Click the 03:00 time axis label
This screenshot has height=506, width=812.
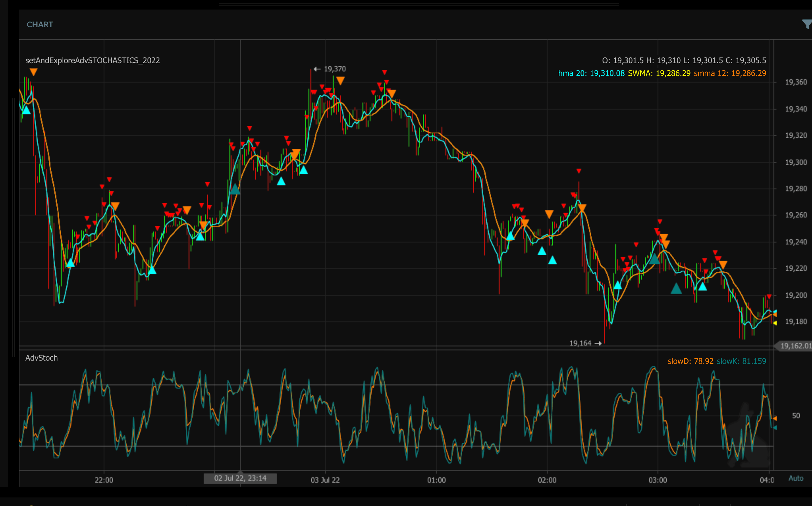click(658, 480)
